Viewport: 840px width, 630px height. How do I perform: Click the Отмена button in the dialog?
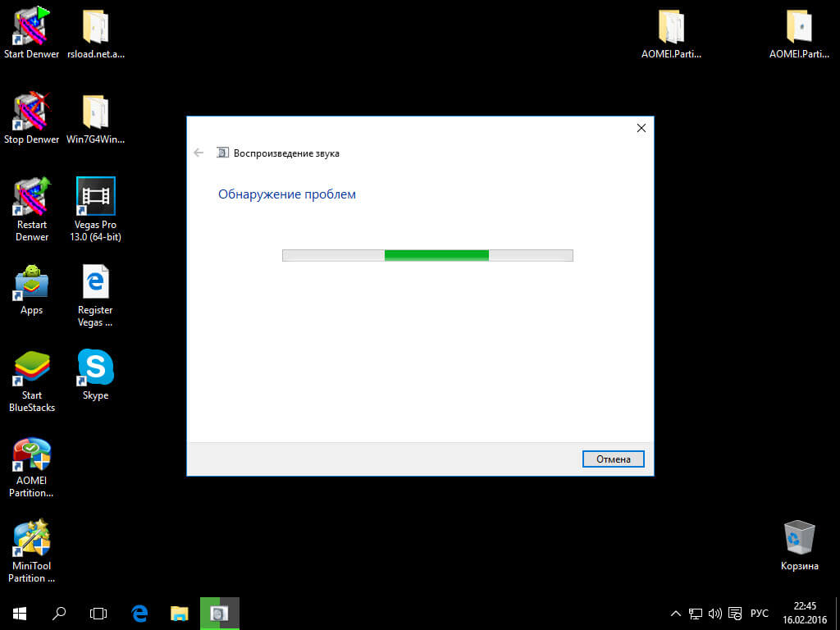pyautogui.click(x=613, y=459)
